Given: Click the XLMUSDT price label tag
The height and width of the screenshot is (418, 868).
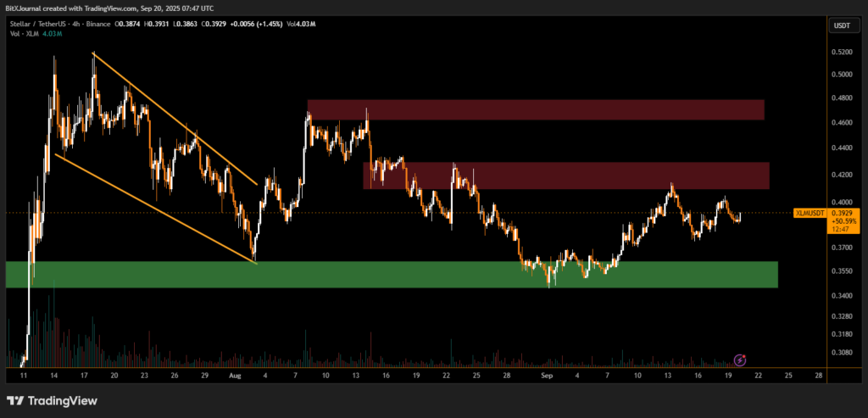Looking at the screenshot, I should 810,213.
